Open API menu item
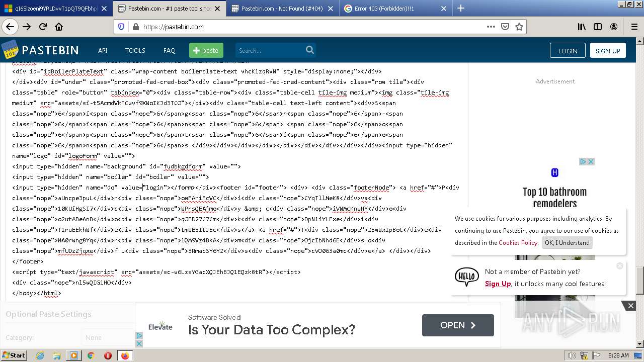Viewport: 644px width, 362px height. pos(103,50)
